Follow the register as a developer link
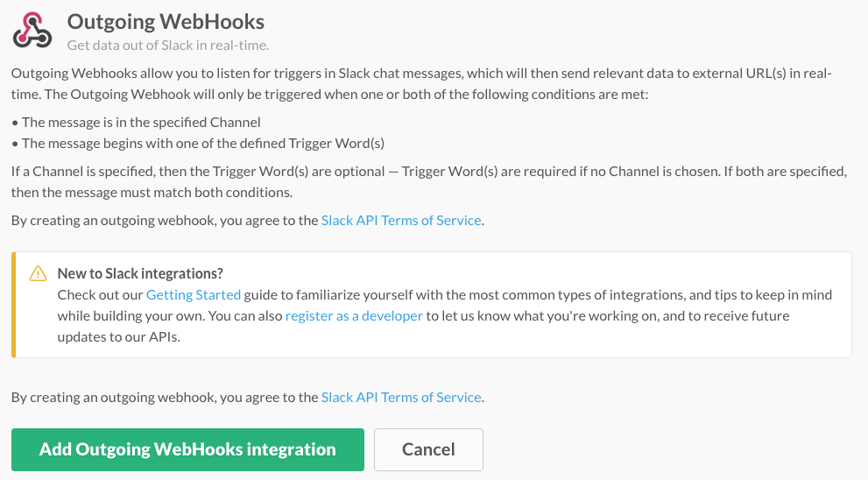868x480 pixels. [354, 315]
